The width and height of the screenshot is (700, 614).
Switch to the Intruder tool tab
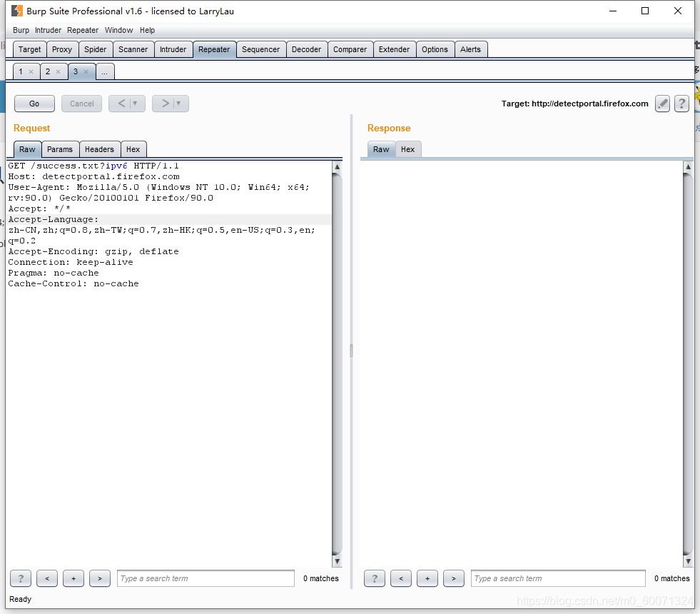pos(173,49)
